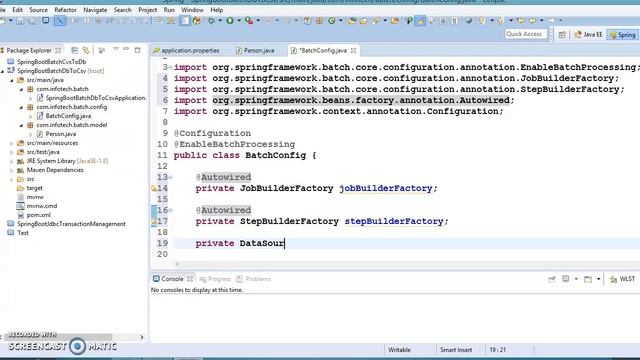Select pom.xml in Package Explorer
The height and width of the screenshot is (360, 640).
click(x=38, y=215)
